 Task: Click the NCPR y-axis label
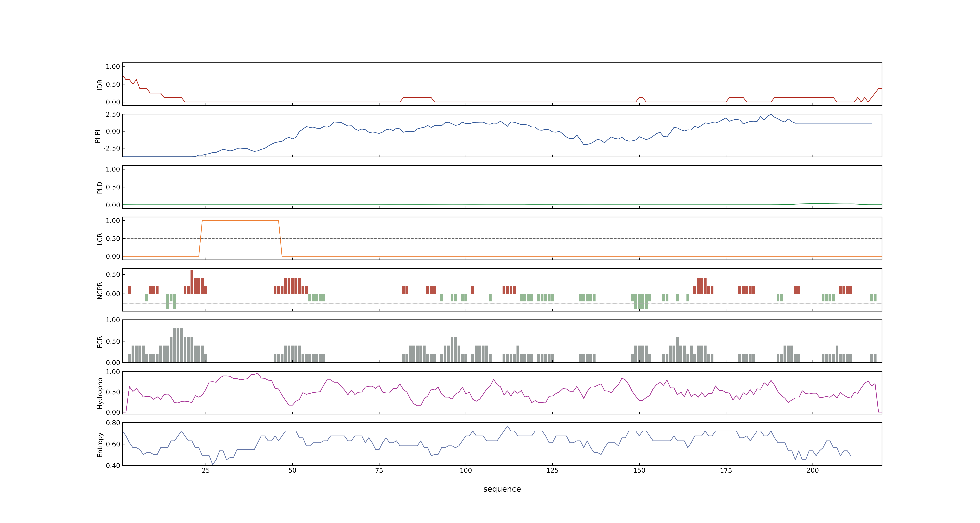[x=100, y=290]
